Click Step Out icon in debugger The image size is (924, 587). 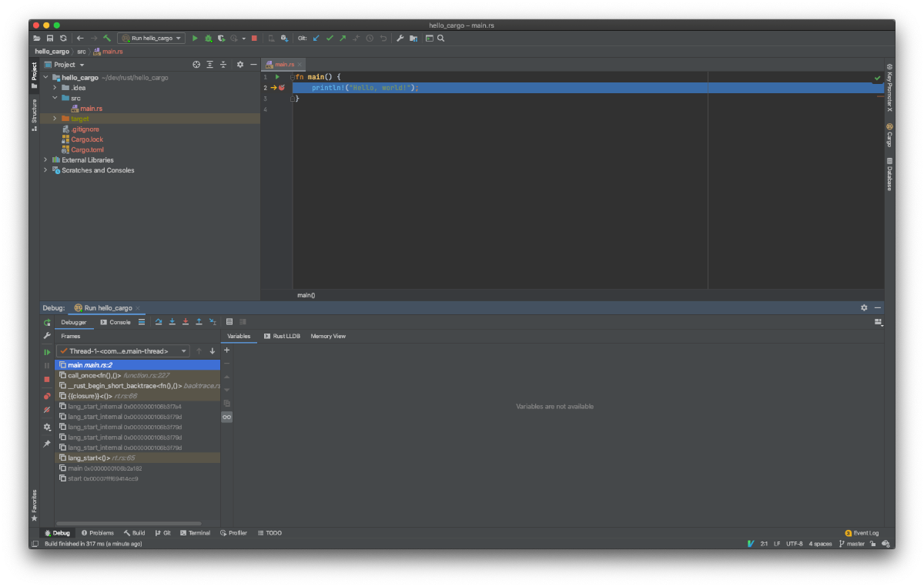click(199, 322)
